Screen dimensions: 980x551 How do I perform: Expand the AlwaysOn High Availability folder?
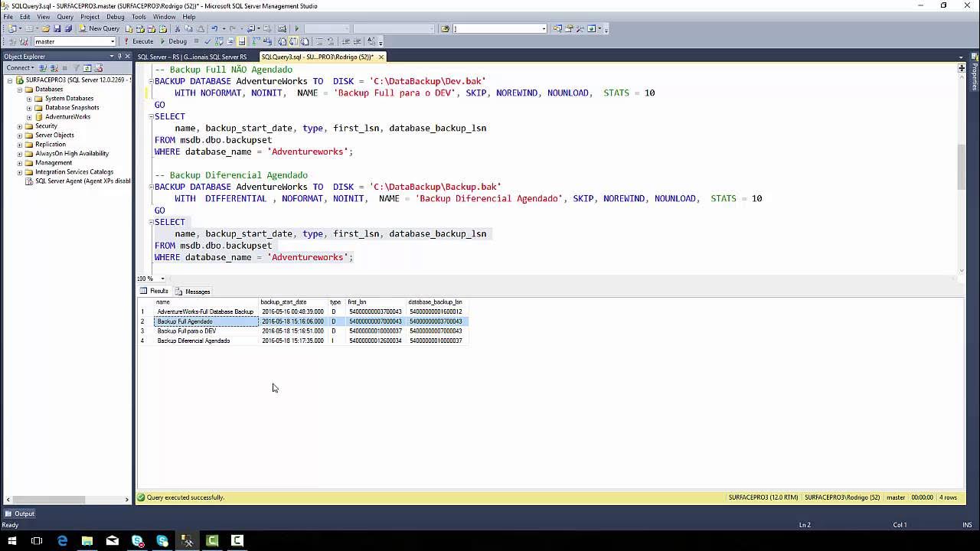click(20, 154)
